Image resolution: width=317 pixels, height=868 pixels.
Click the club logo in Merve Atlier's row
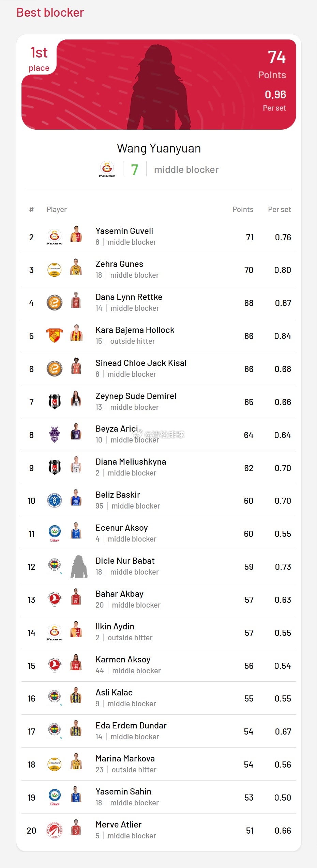(x=55, y=831)
